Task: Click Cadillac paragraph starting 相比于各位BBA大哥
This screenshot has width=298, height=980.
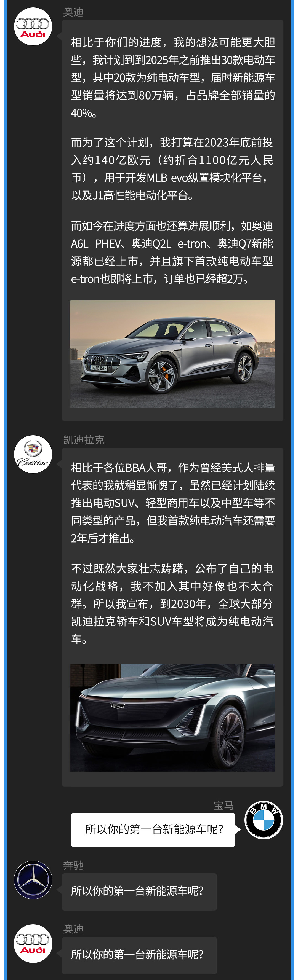Action: [x=173, y=503]
